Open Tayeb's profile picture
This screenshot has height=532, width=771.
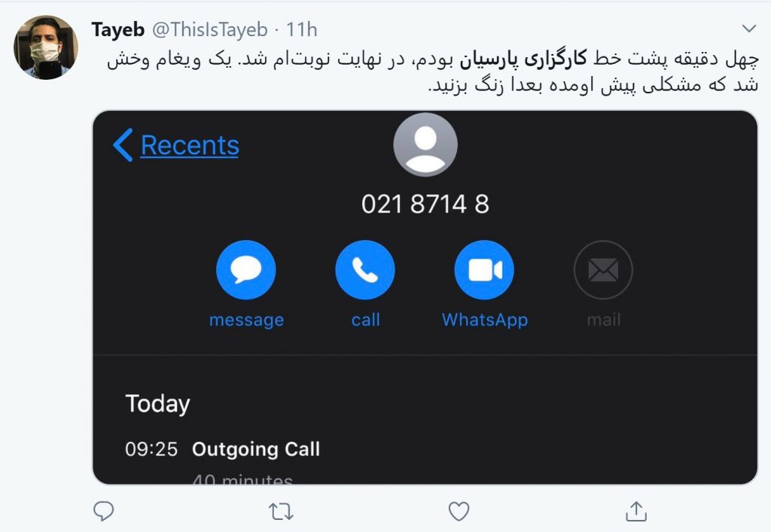pyautogui.click(x=46, y=47)
